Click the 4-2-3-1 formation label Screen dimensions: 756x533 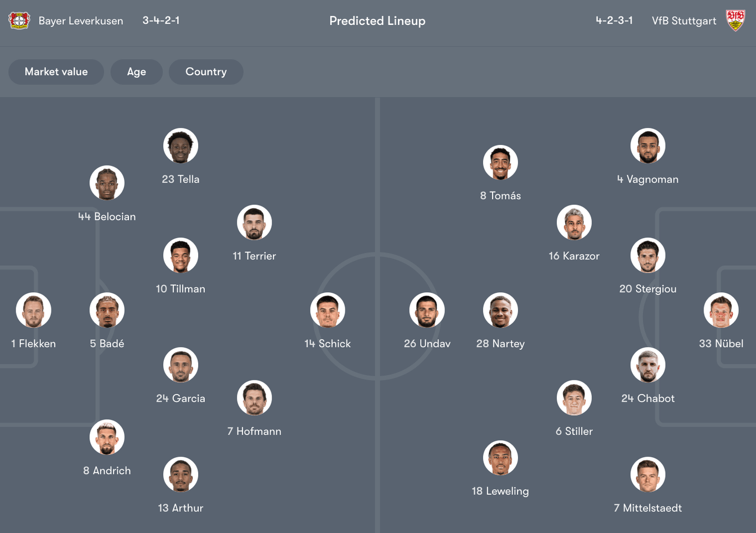tap(614, 20)
